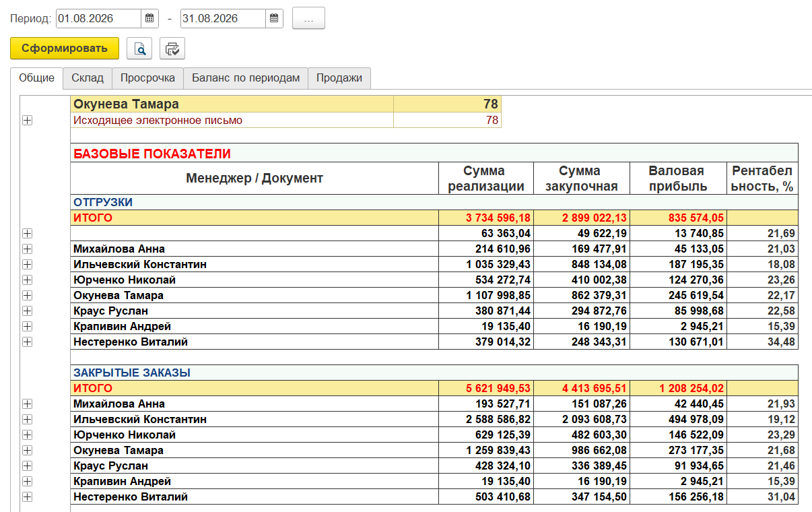The image size is (812, 512).
Task: Expand Окунева Тамара closed orders row
Action: click(x=28, y=451)
